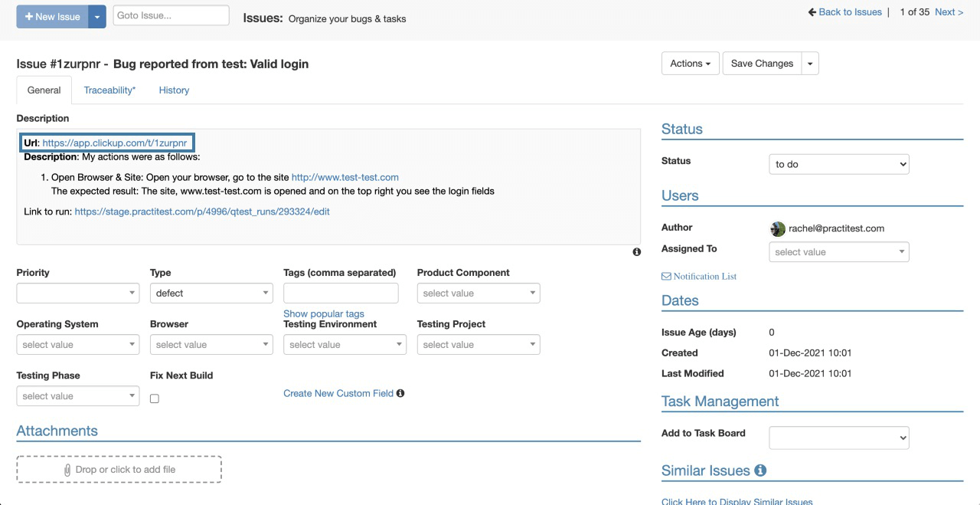Click the Back to Issues arrow icon
The width and height of the screenshot is (980, 505).
pyautogui.click(x=812, y=11)
